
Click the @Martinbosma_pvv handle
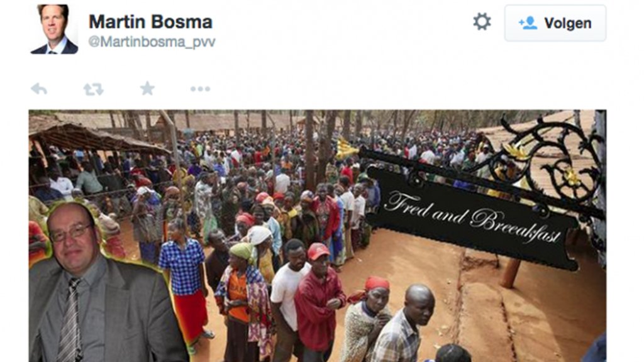(x=152, y=42)
